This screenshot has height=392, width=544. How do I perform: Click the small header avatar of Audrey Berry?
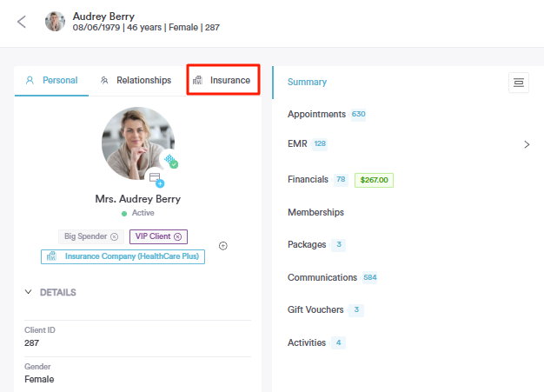pyautogui.click(x=56, y=22)
